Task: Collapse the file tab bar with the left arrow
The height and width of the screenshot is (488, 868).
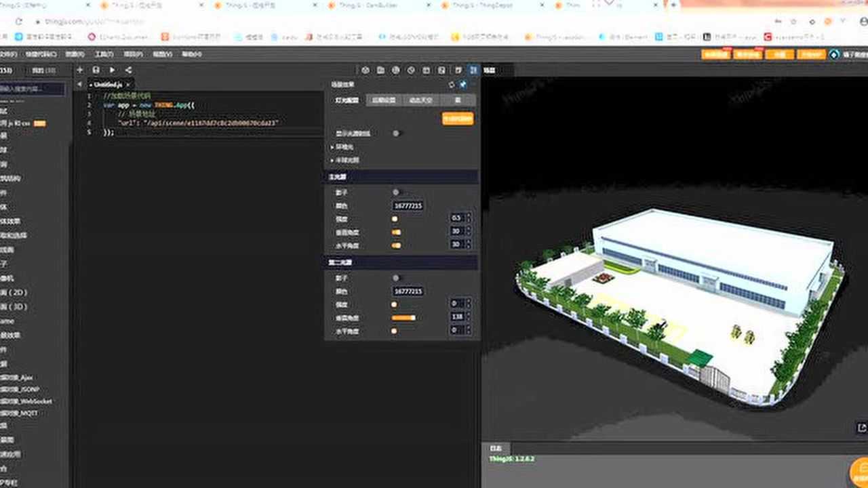Action: [79, 84]
